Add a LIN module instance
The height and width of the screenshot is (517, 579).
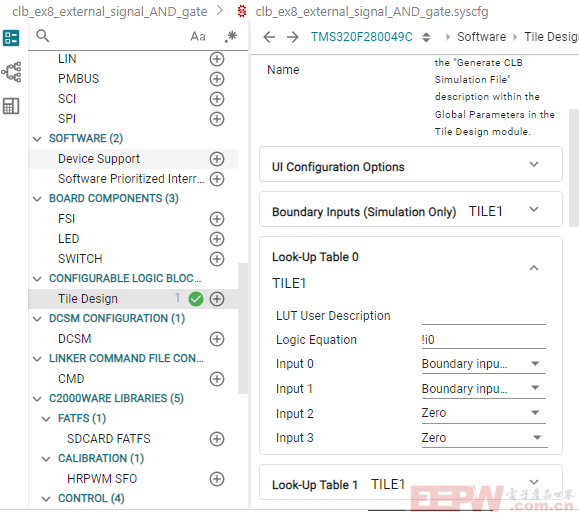pyautogui.click(x=217, y=59)
